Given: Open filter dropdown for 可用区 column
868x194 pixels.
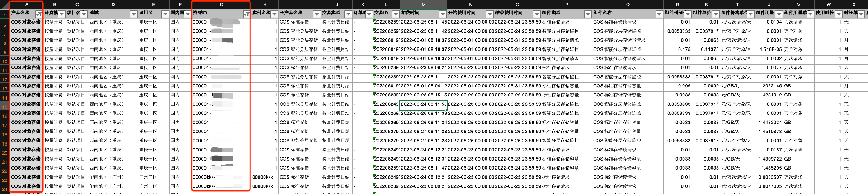Looking at the screenshot, I should (x=165, y=14).
